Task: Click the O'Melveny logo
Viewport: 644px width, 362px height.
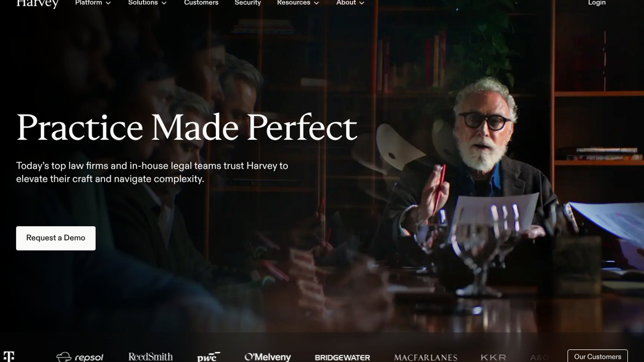Action: (268, 357)
